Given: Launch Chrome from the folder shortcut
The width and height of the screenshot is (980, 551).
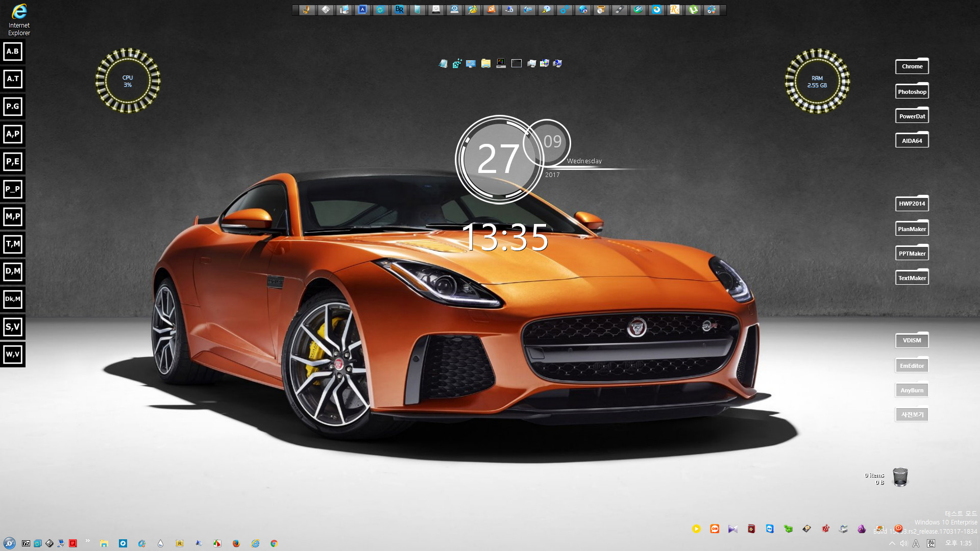Looking at the screenshot, I should 912,66.
